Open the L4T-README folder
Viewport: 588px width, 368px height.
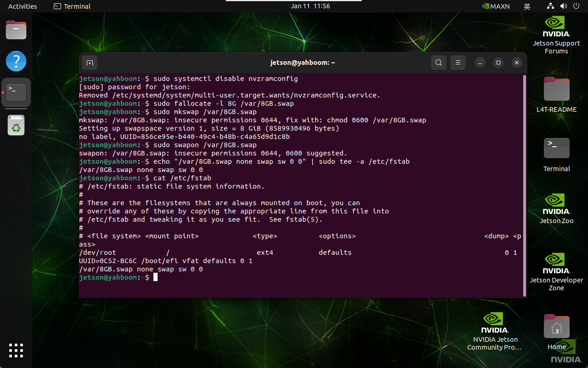(x=556, y=94)
